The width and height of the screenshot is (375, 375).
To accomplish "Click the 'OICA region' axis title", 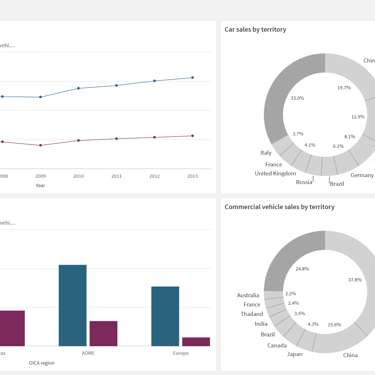I will 42,363.
